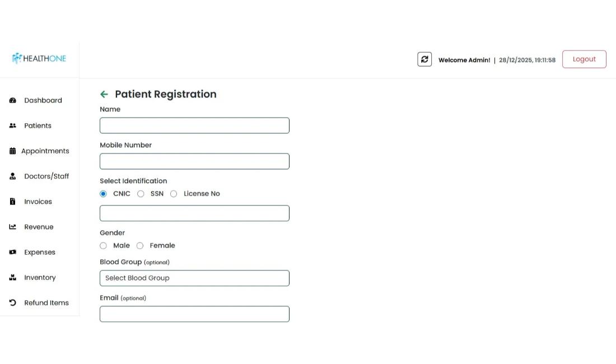Click the HealthOne logo link
616x364 pixels.
click(39, 58)
